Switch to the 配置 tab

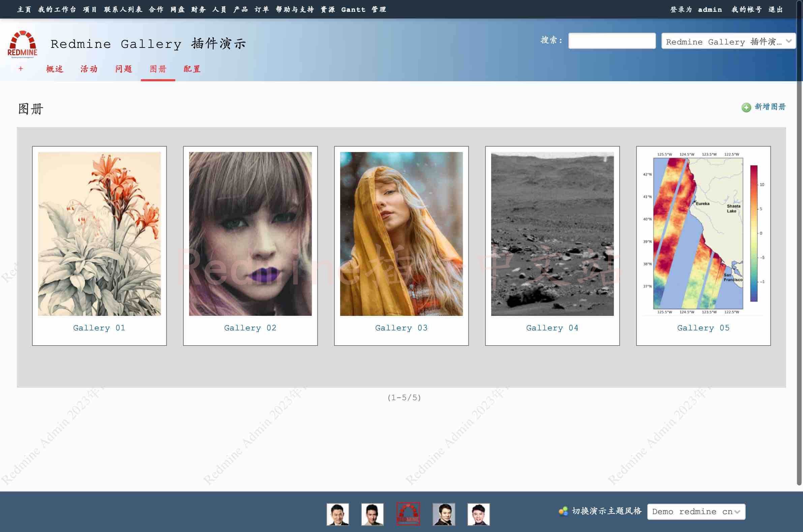pos(192,69)
